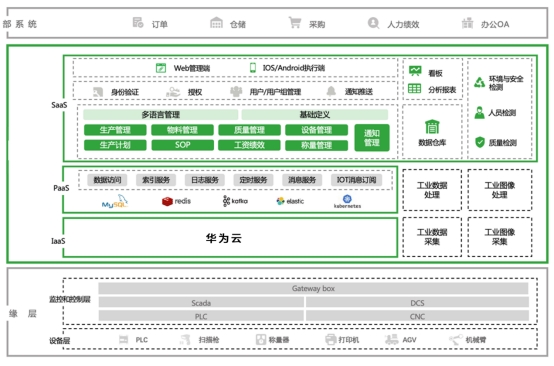The width and height of the screenshot is (554, 366).
Task: Click the Web管理端 icon
Action: (161, 67)
